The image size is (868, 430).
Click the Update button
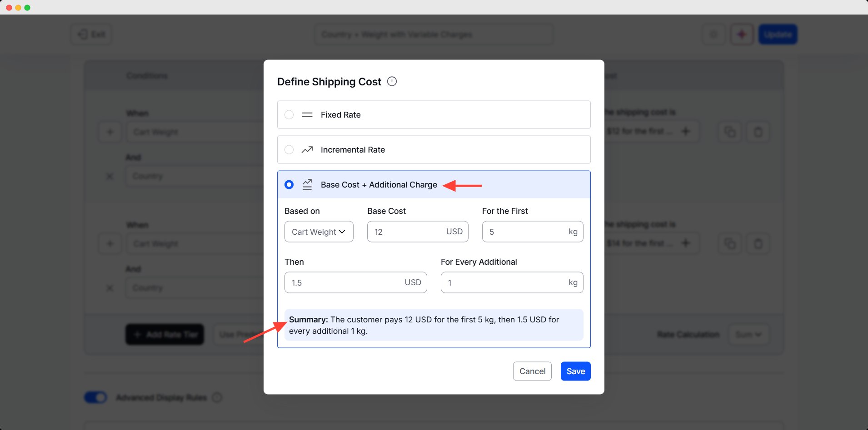[777, 34]
